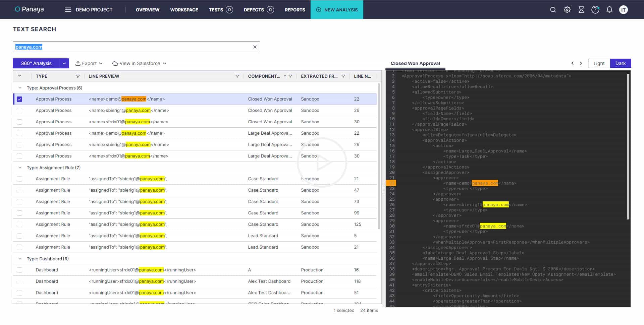This screenshot has width=644, height=325.
Task: Click the splitter handle between table and code panel
Action: (384, 189)
